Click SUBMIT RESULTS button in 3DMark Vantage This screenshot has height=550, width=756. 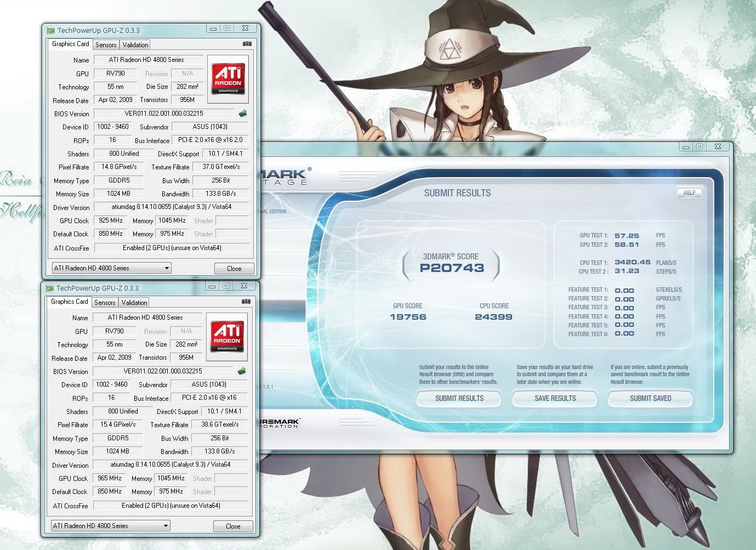tap(459, 399)
